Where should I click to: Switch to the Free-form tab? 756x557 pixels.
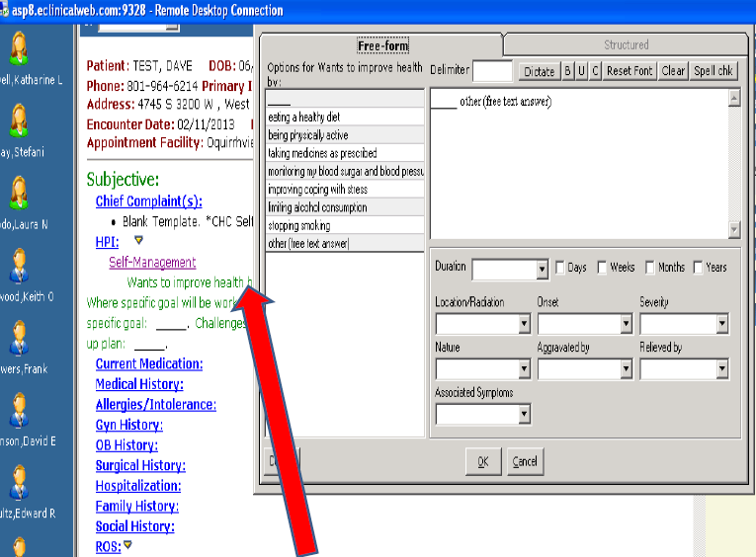[382, 45]
